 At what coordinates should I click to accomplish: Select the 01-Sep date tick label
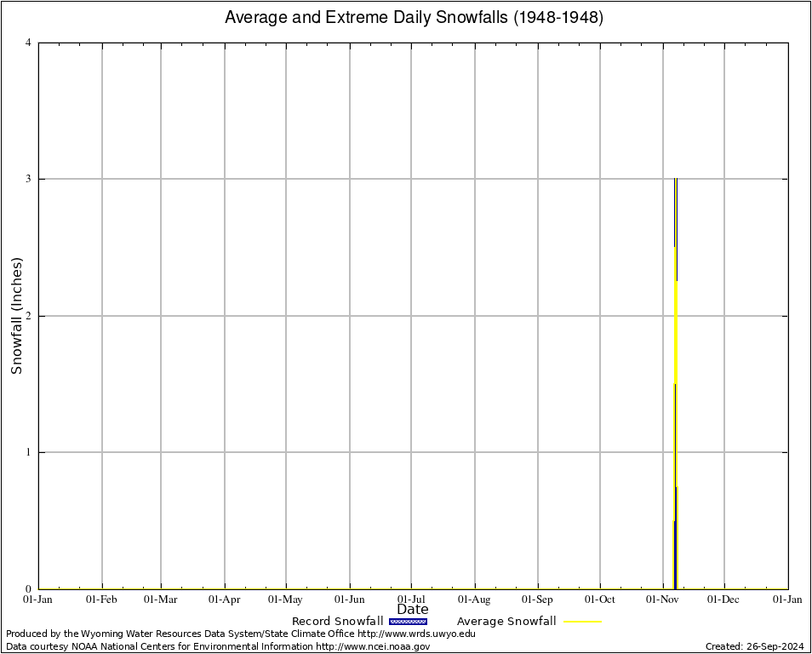tap(538, 599)
